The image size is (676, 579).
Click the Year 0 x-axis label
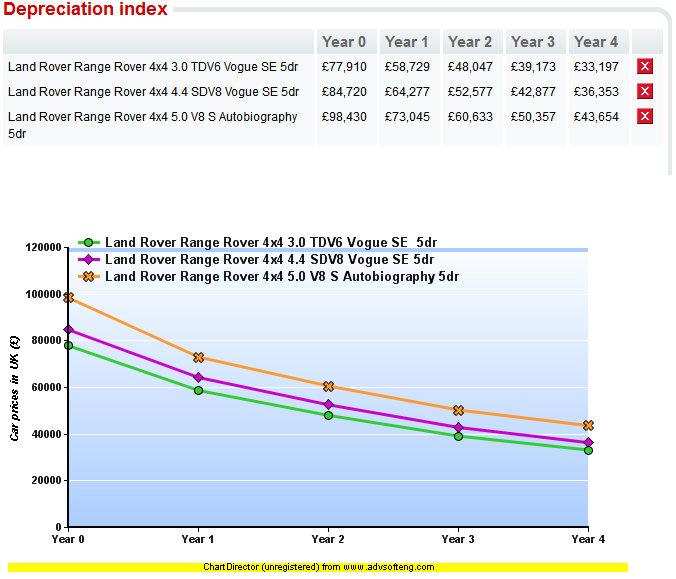tap(68, 539)
